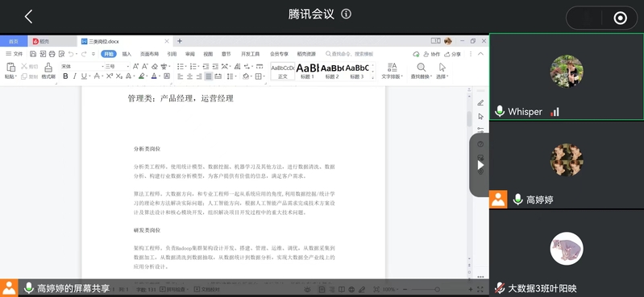
Task: Click the Redo arrow icon
Action: (84, 54)
